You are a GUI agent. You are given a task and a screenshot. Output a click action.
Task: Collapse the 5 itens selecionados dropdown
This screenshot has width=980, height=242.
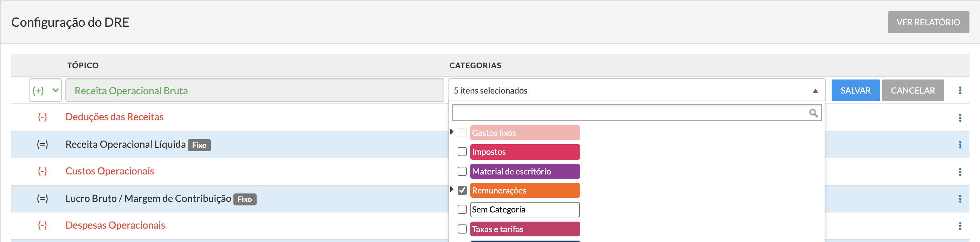pos(637,90)
